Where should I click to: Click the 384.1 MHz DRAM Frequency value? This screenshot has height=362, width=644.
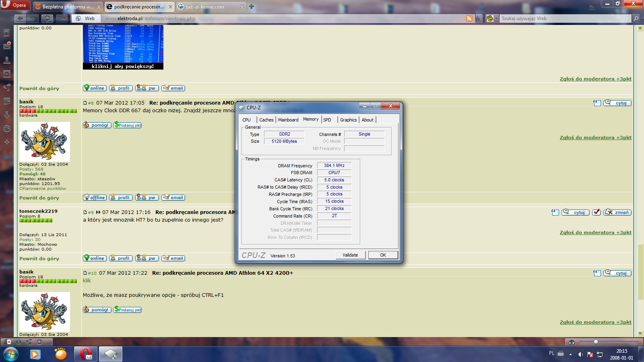tap(334, 165)
